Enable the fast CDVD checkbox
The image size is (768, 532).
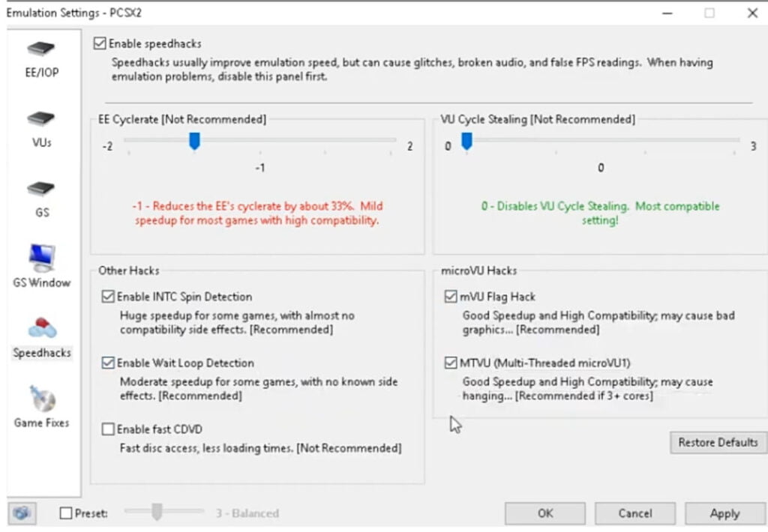108,429
